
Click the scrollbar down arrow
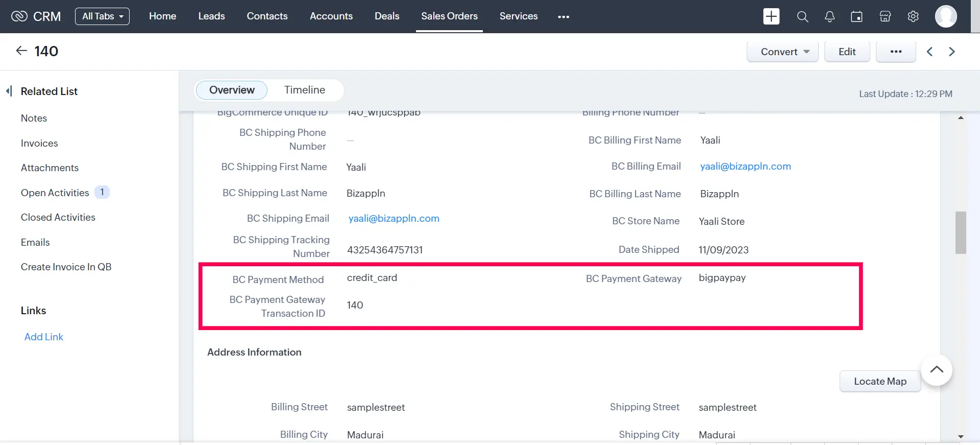click(x=961, y=437)
